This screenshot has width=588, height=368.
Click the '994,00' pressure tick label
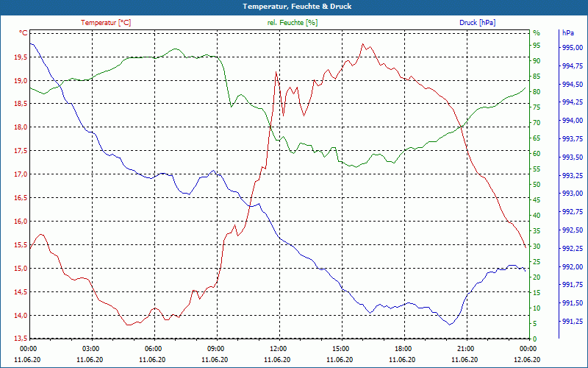pyautogui.click(x=573, y=121)
